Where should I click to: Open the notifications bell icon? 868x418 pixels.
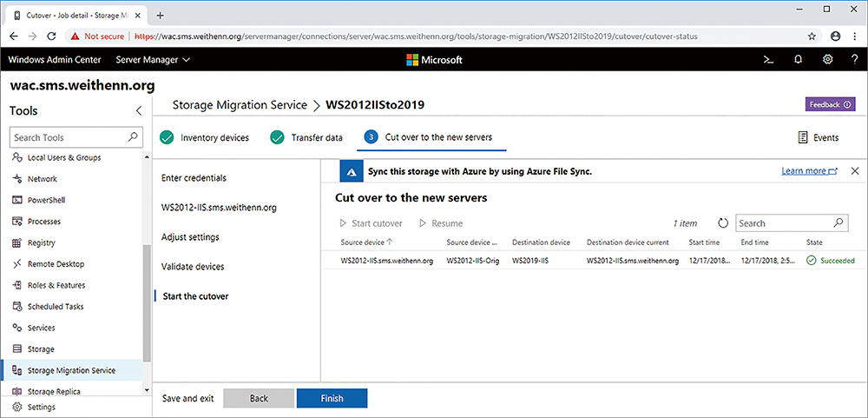(798, 60)
